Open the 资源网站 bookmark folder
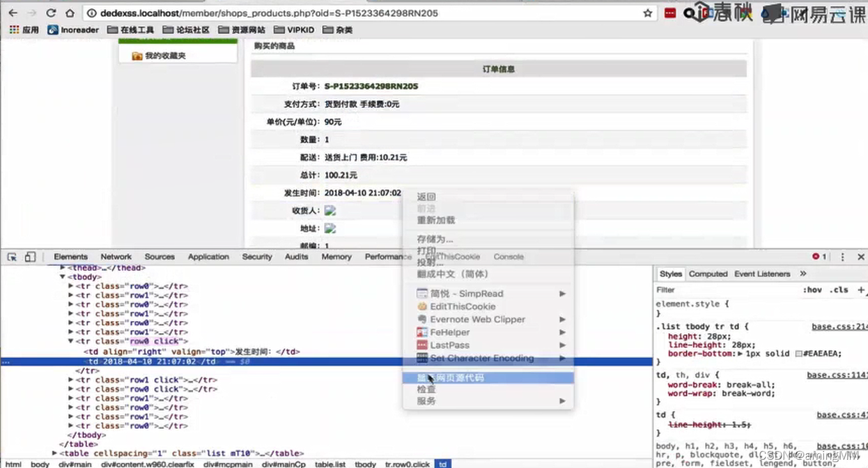The height and width of the screenshot is (468, 868). (242, 29)
